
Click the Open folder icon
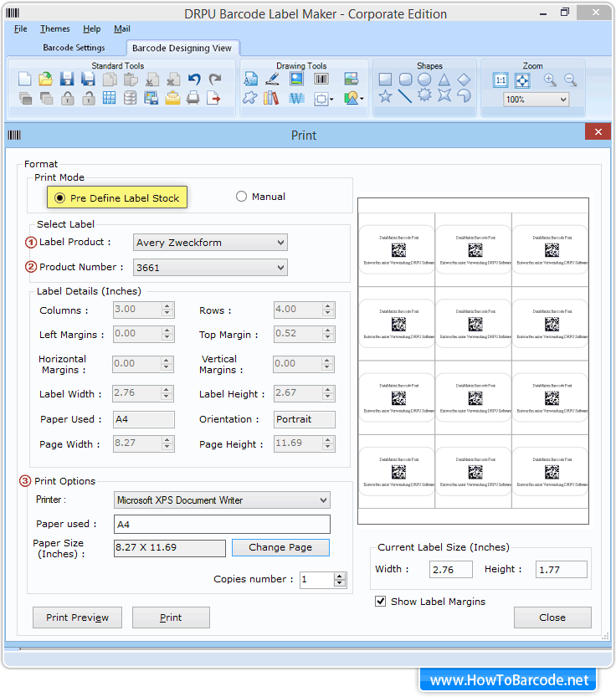[x=46, y=79]
